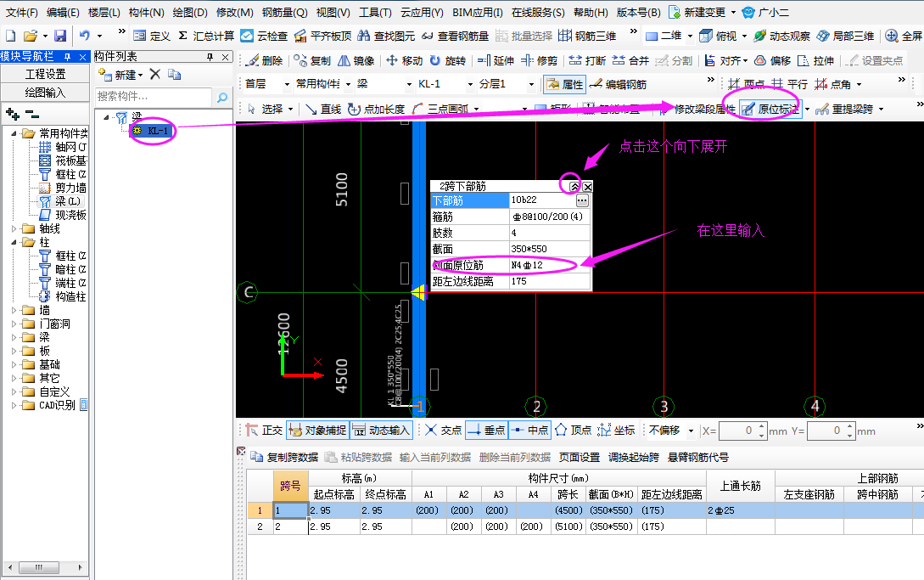Click 悬臂钢筋代号 button

click(697, 457)
